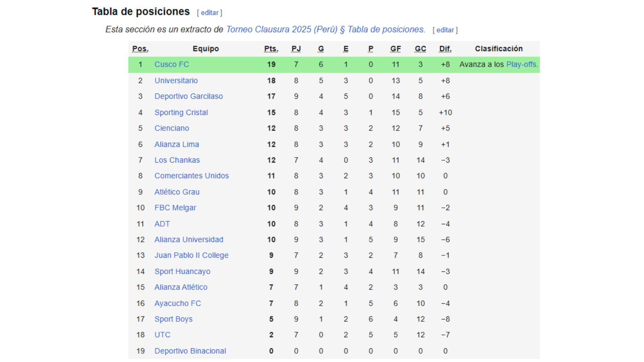
Task: Open the Alianza Lima team page
Action: [177, 144]
